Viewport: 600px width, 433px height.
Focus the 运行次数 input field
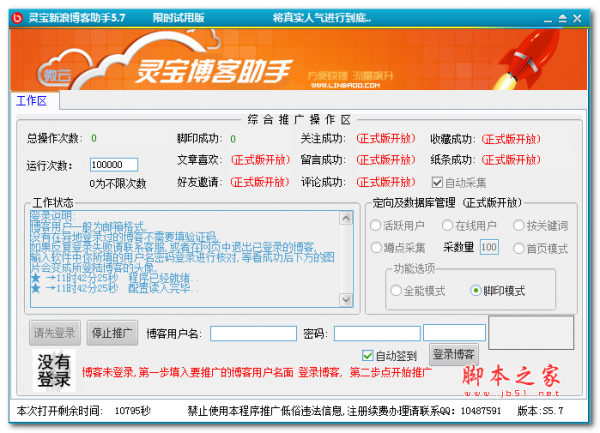pyautogui.click(x=114, y=165)
